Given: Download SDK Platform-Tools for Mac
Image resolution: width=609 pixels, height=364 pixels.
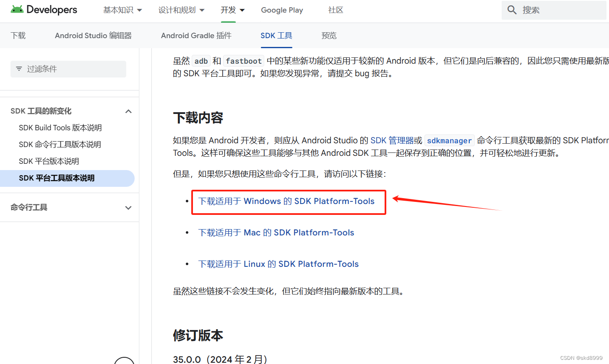Looking at the screenshot, I should tap(276, 233).
